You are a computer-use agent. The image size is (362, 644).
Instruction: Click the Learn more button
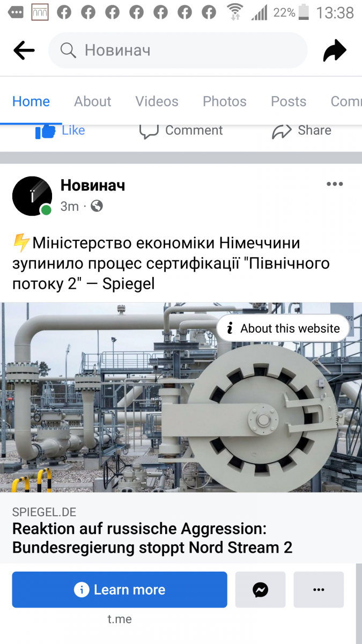120,590
